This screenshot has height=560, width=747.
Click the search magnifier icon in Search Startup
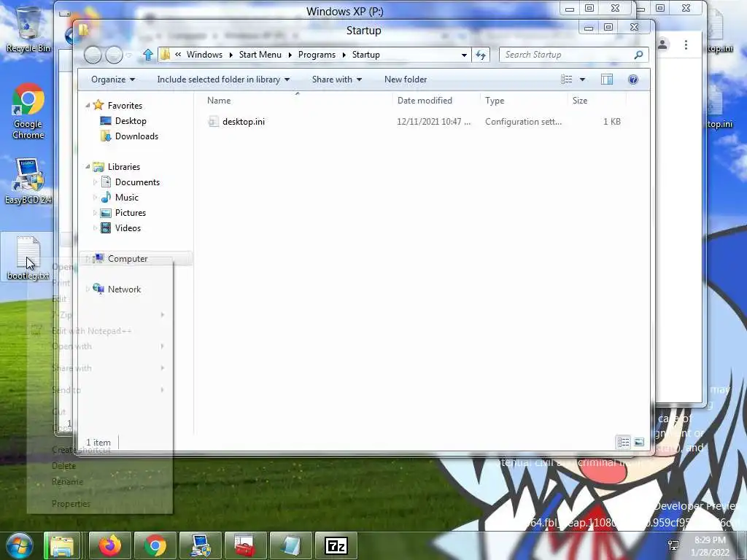[x=638, y=55]
